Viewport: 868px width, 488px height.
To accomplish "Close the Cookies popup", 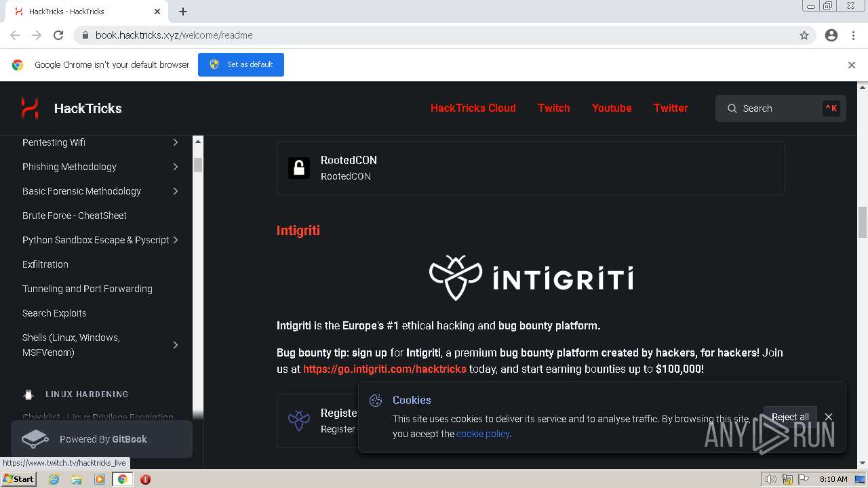I will point(829,417).
